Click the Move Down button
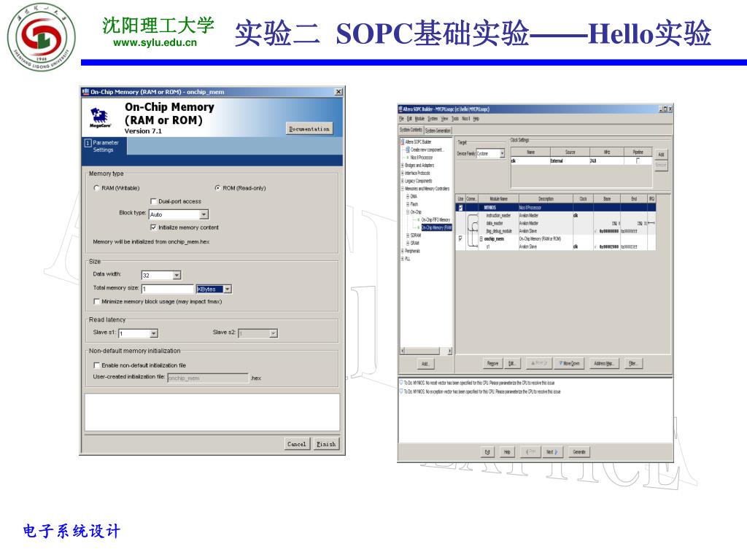747x560 pixels. 570,363
